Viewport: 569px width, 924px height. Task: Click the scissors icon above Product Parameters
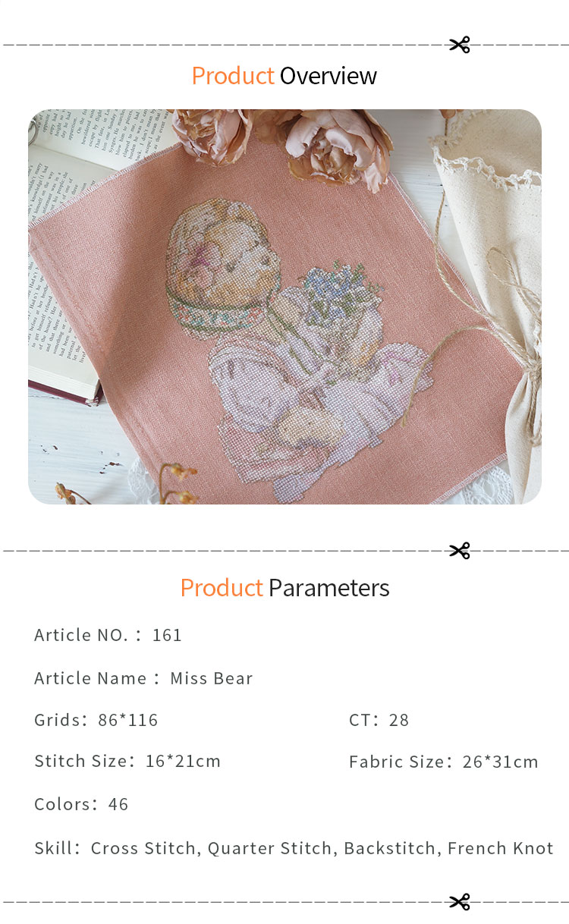coord(459,551)
